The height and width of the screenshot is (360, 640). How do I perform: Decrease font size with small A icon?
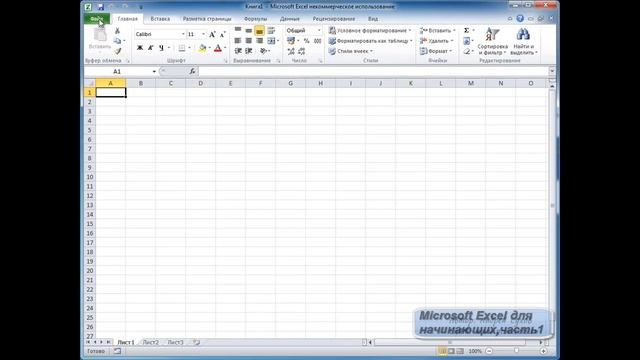click(222, 34)
